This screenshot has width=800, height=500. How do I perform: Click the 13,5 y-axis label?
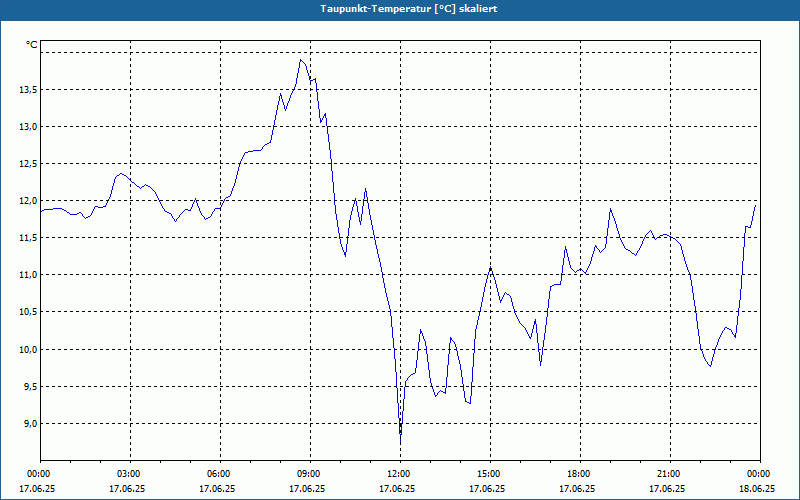(x=28, y=90)
